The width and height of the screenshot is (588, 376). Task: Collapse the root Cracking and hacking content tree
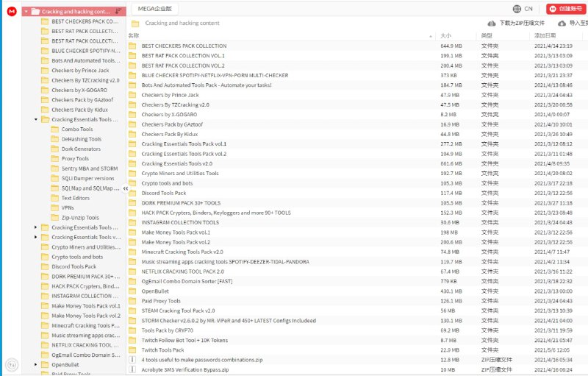coord(26,12)
